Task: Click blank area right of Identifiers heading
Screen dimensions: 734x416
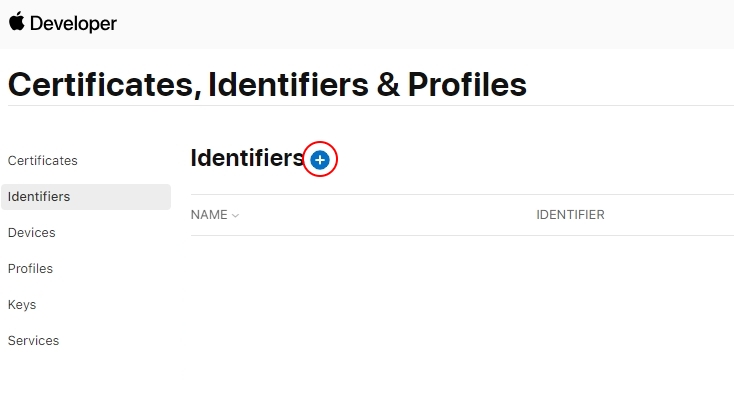Action: (534, 158)
